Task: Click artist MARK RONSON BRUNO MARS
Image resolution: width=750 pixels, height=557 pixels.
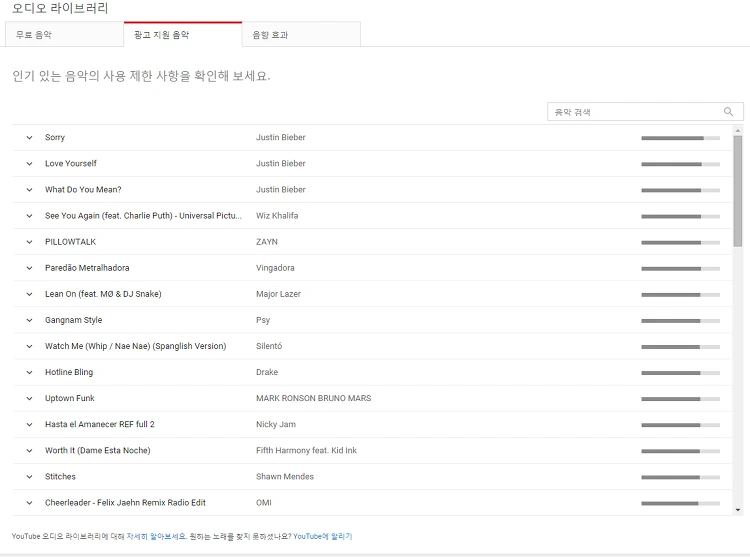Action: click(x=313, y=398)
